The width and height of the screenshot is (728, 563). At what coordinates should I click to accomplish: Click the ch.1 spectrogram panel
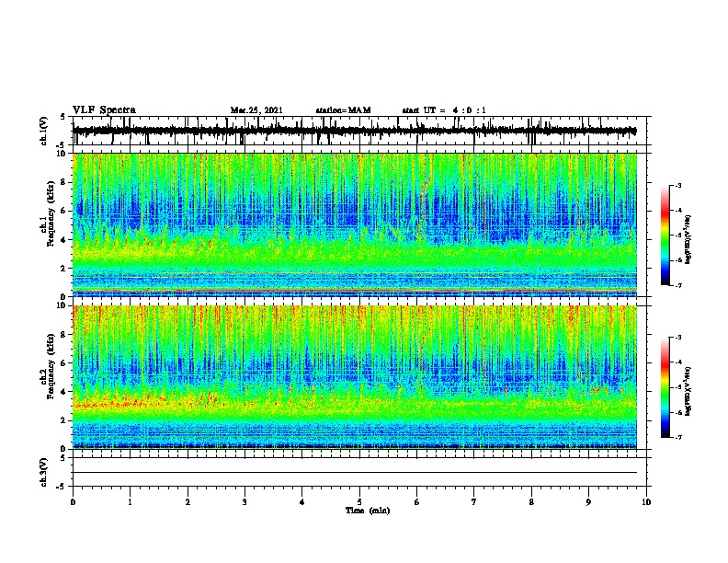(355, 224)
